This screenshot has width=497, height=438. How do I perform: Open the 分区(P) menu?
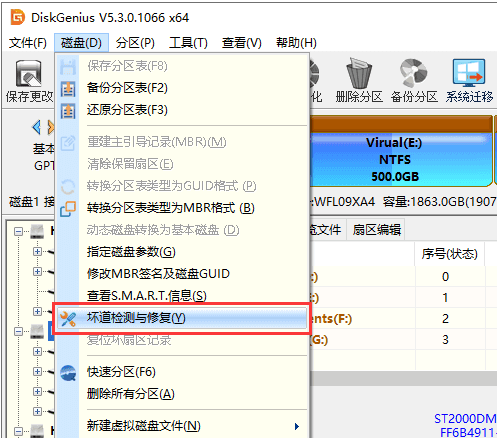pos(135,43)
